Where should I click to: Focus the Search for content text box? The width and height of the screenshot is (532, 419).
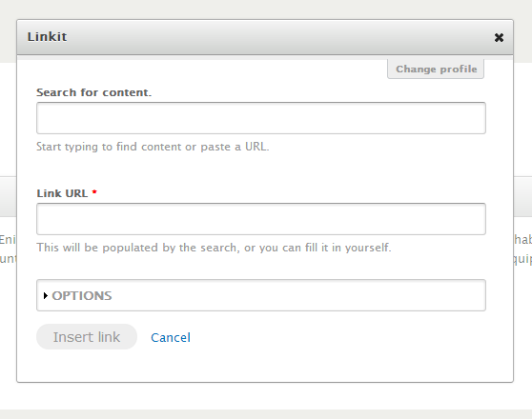[x=261, y=118]
